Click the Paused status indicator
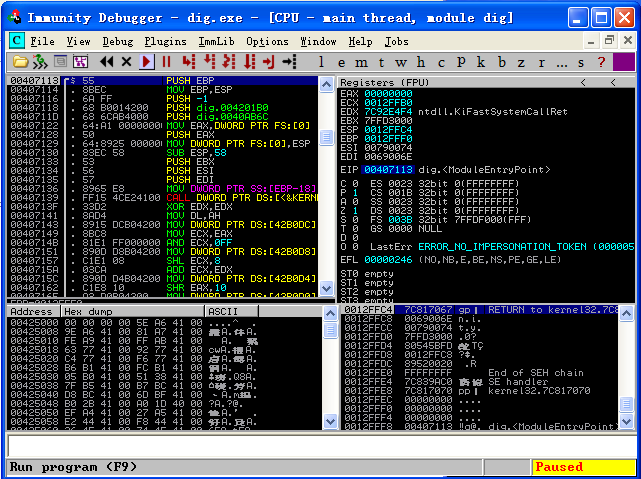The height and width of the screenshot is (479, 641). pyautogui.click(x=583, y=467)
